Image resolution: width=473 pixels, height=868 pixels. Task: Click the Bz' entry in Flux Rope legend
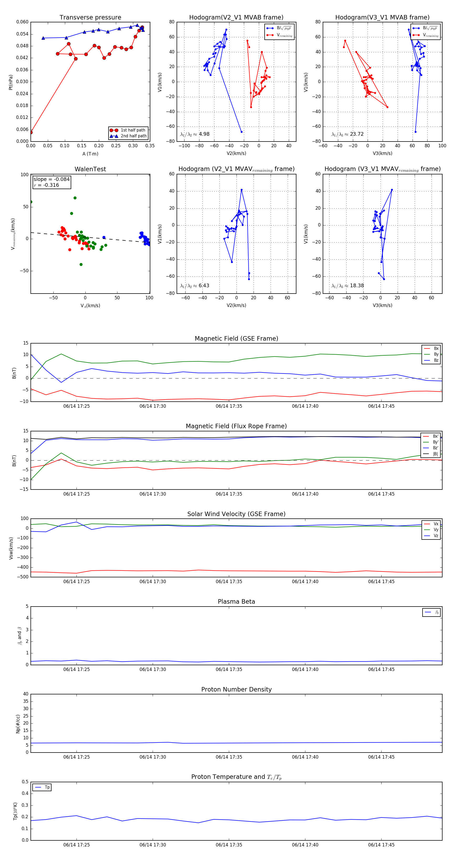point(431,448)
